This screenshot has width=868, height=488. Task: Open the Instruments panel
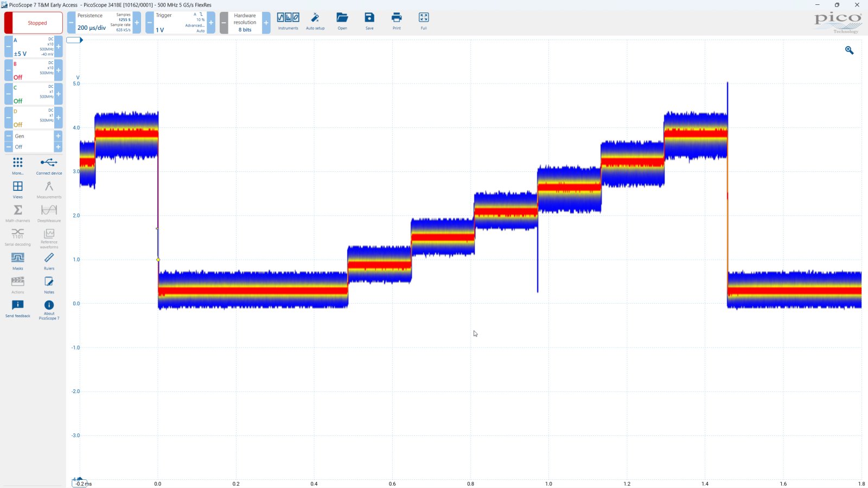pos(288,21)
